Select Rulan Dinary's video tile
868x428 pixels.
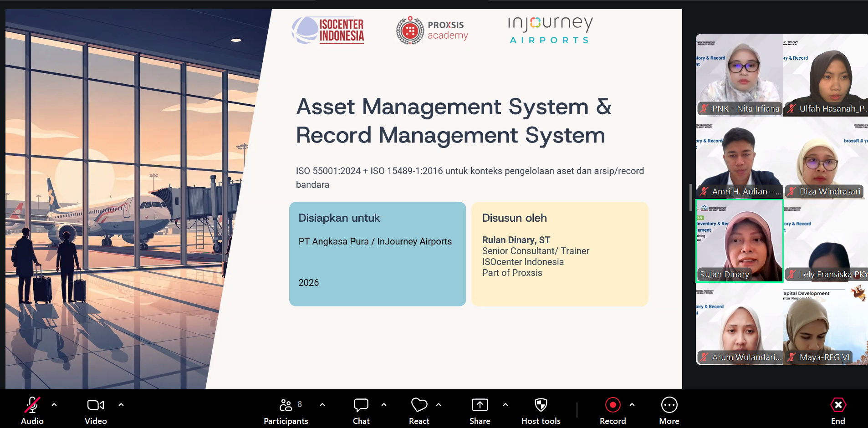coord(739,241)
